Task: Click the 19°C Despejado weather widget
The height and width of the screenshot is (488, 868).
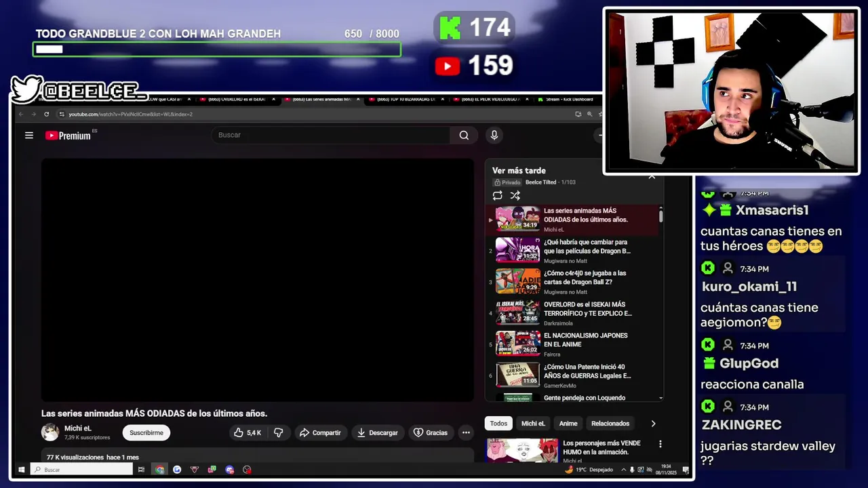Action: click(589, 470)
